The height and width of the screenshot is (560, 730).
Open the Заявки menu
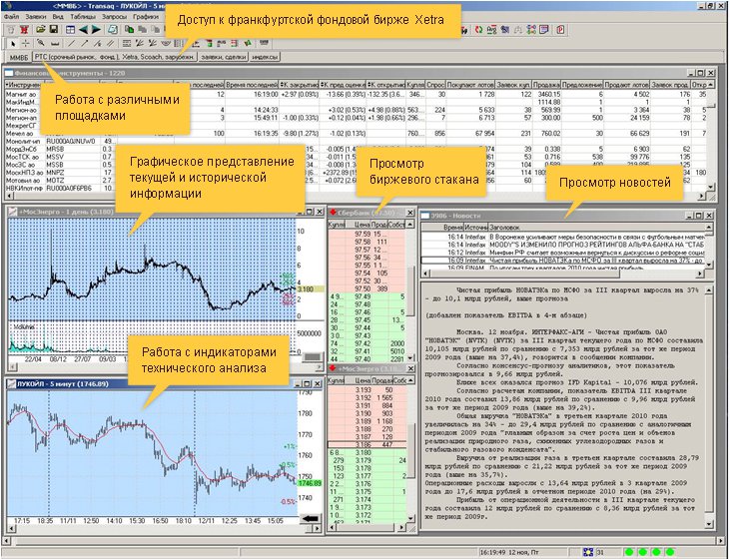tap(36, 17)
